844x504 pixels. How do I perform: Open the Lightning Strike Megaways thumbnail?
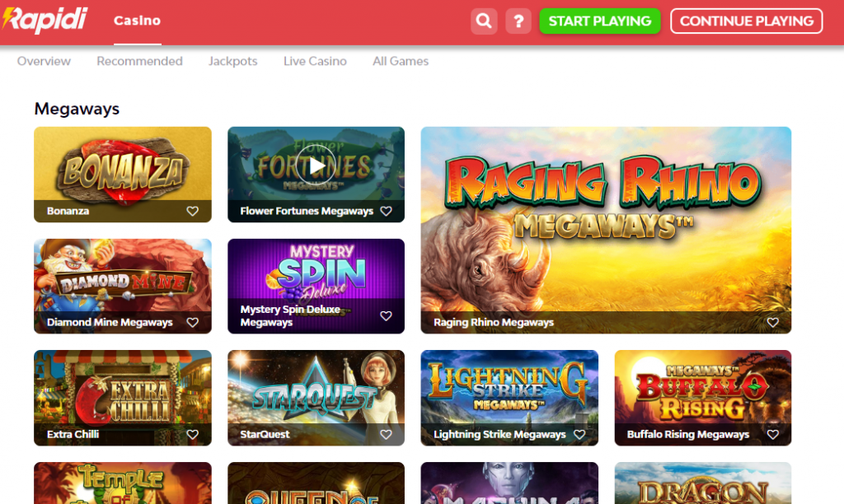click(509, 398)
